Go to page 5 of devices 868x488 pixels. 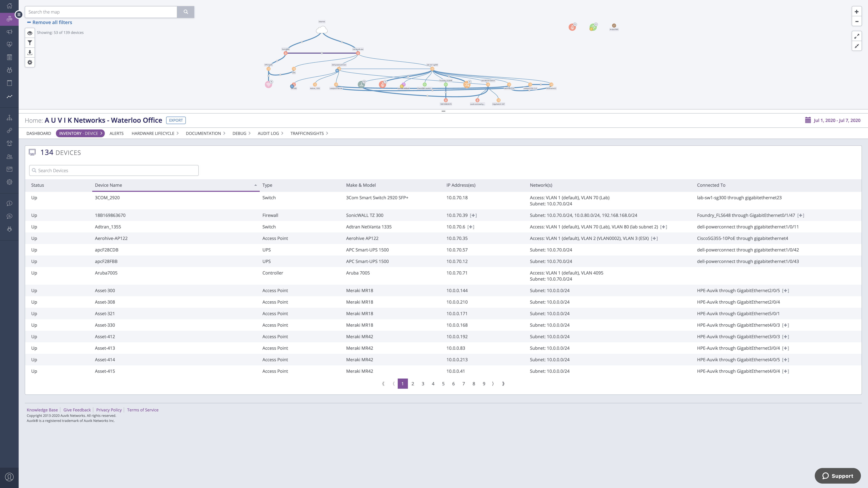pos(443,384)
